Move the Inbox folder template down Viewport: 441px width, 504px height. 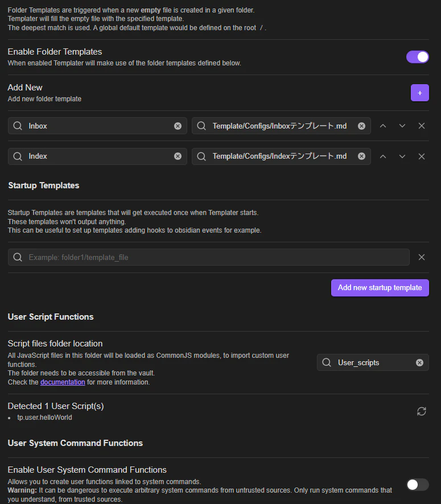coord(402,126)
